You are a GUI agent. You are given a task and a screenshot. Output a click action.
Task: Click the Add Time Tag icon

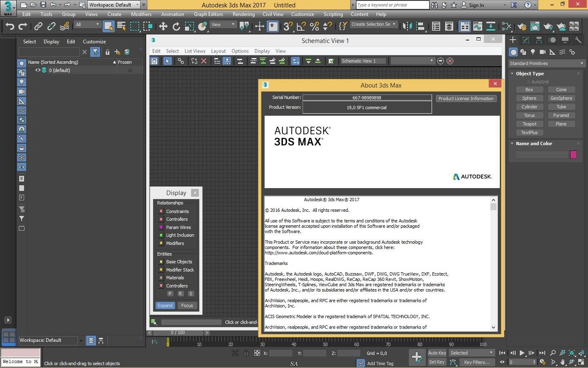361,363
